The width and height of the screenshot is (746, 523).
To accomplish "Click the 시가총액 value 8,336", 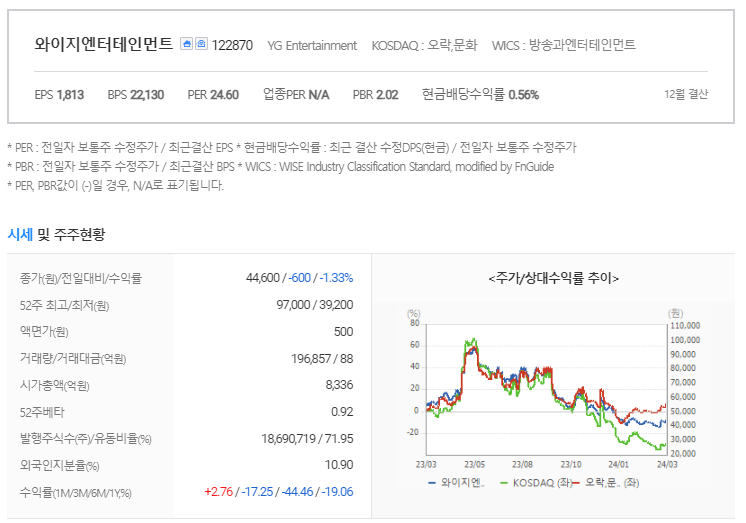I will [x=339, y=385].
